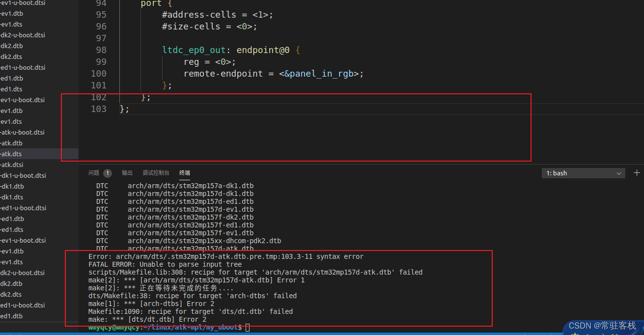644x335 pixels.
Task: Switch to the 输出 panel tab
Action: click(x=127, y=172)
